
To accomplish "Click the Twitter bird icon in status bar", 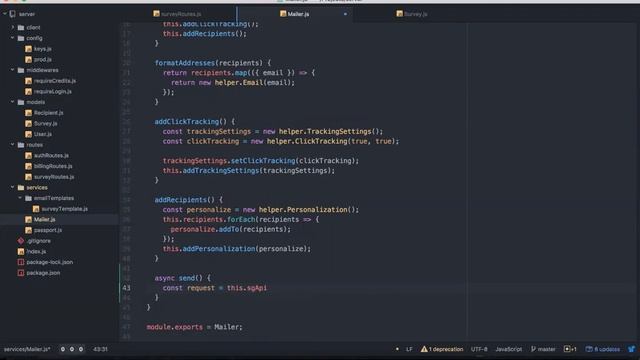I will (x=631, y=349).
